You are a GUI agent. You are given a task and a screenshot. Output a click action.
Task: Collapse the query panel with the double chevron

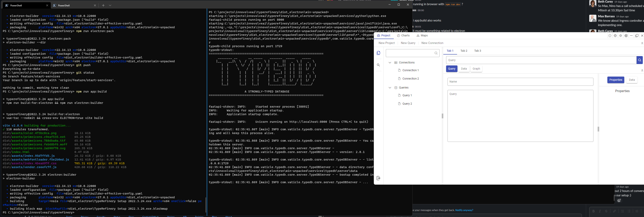pos(642,71)
